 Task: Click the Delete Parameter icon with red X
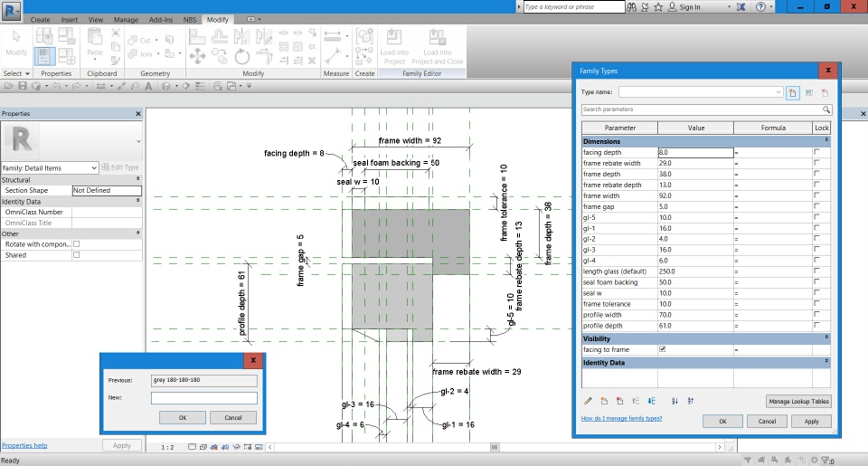click(619, 401)
